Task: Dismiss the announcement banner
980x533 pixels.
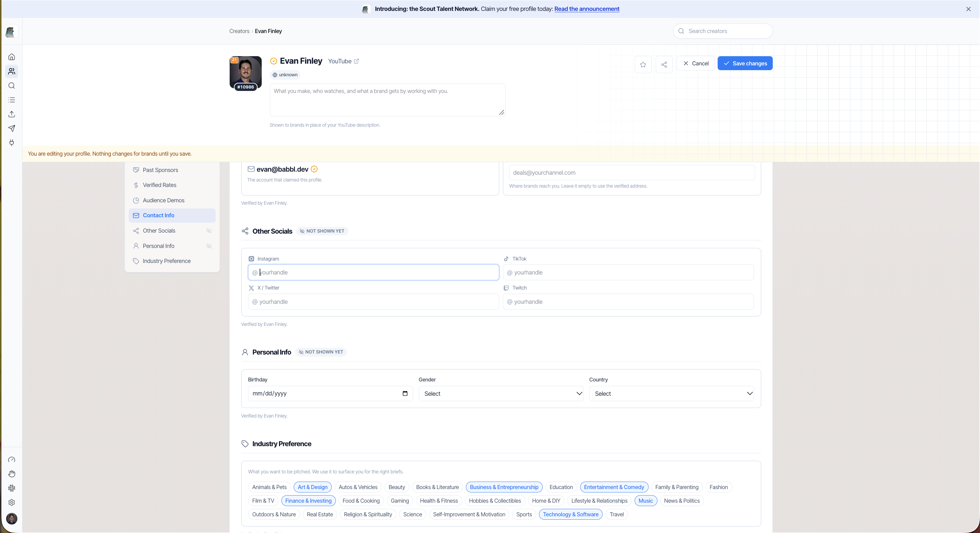Action: [x=968, y=9]
